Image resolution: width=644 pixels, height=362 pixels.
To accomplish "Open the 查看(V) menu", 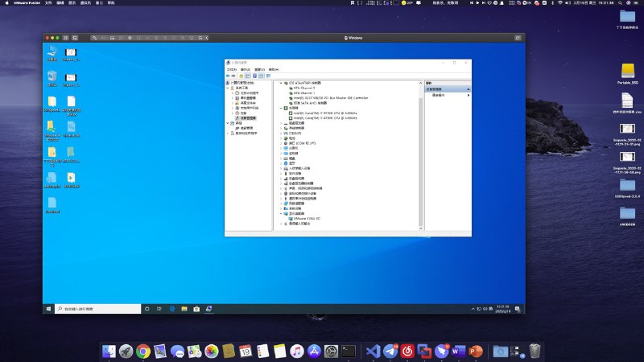I will 259,69.
